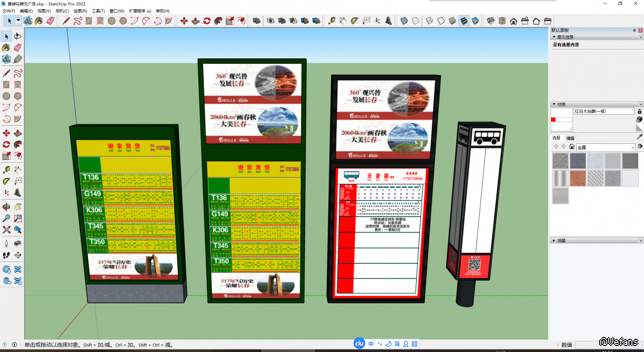Enable Shaded With Textures style
Screen dimensions: 644x352
[464, 21]
